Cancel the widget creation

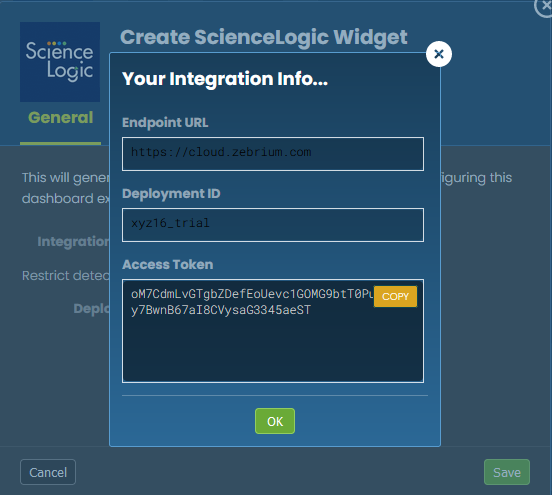[x=48, y=472]
